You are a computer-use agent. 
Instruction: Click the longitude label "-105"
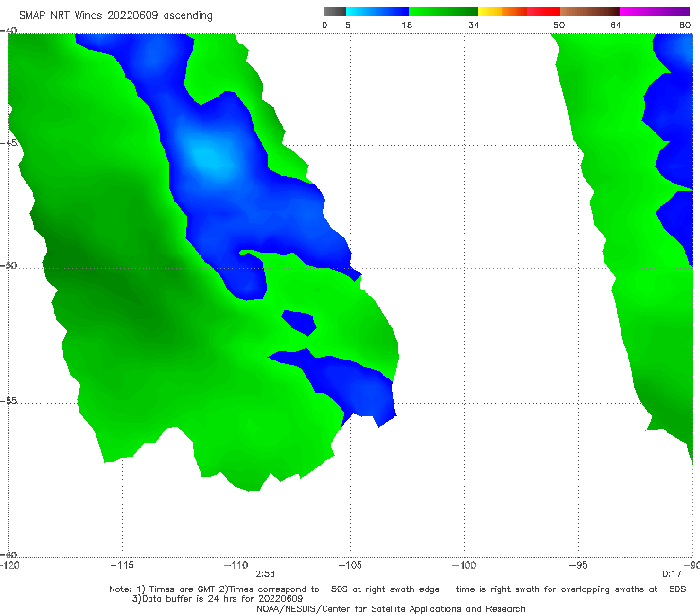[350, 565]
